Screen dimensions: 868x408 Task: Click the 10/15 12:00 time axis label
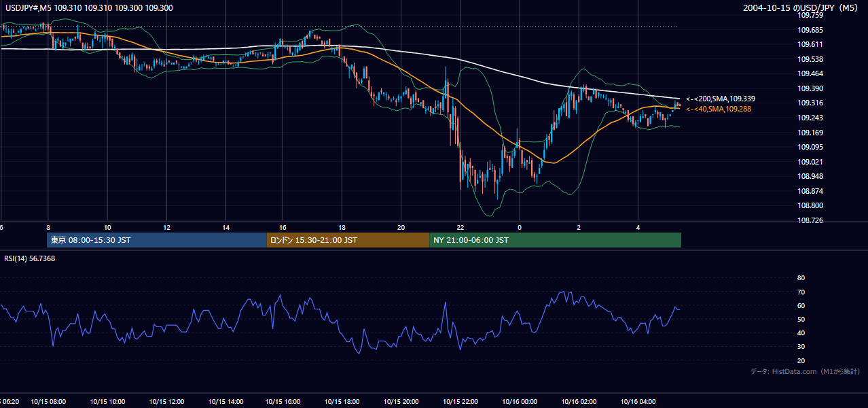tap(168, 402)
